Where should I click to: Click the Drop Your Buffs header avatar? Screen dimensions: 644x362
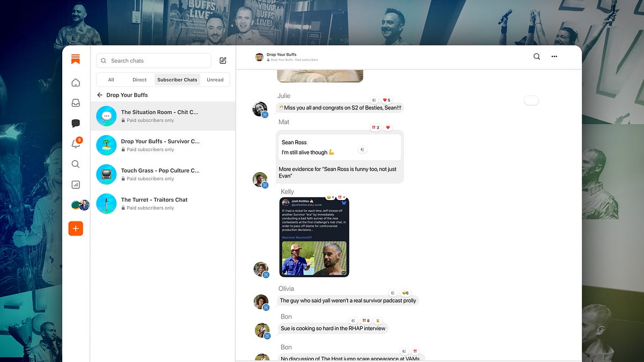259,57
